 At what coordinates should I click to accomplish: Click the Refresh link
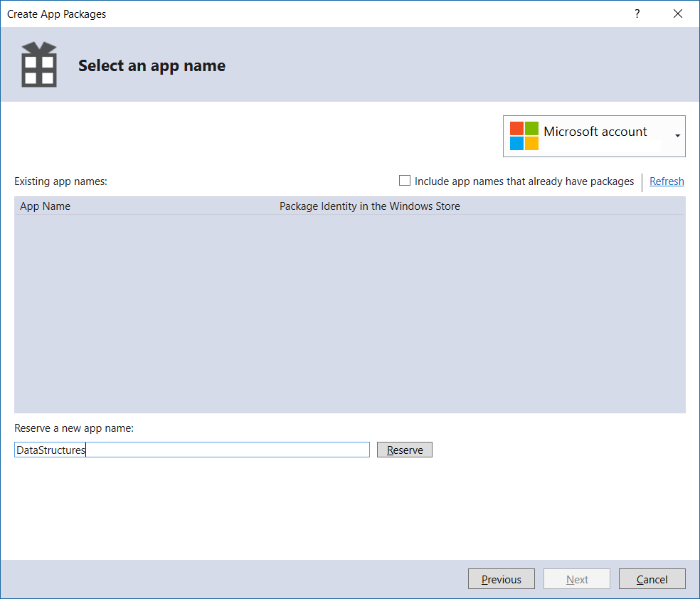tap(667, 181)
